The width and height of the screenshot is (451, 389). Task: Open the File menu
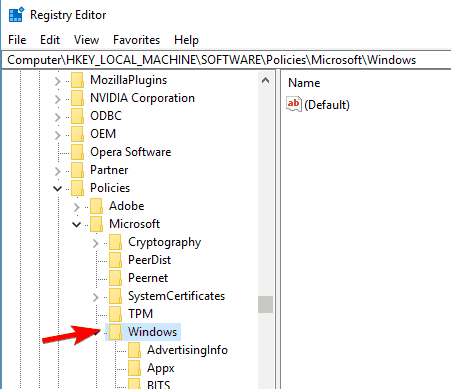pos(17,40)
